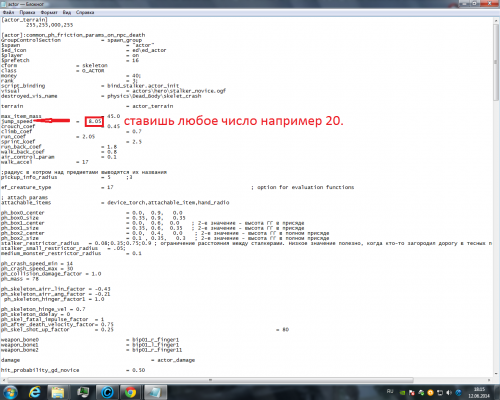Click the cform = skeleton line
This screenshot has width=500, height=400.
click(x=54, y=66)
